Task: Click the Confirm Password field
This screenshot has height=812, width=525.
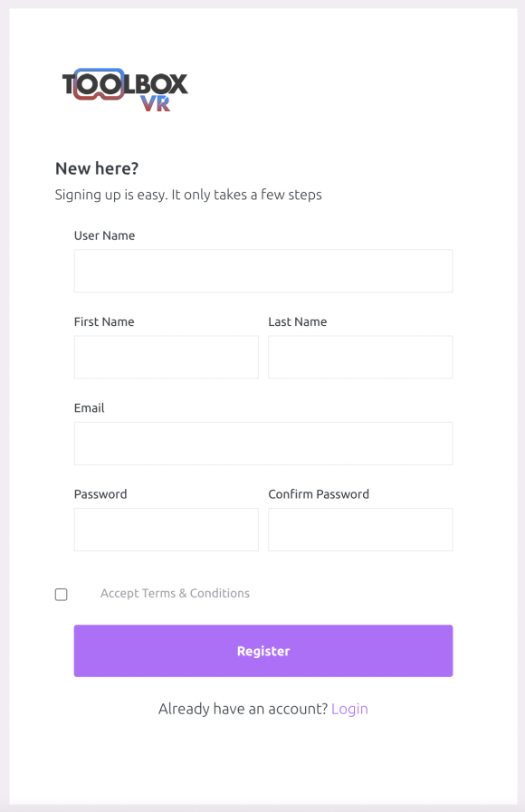Action: tap(360, 530)
